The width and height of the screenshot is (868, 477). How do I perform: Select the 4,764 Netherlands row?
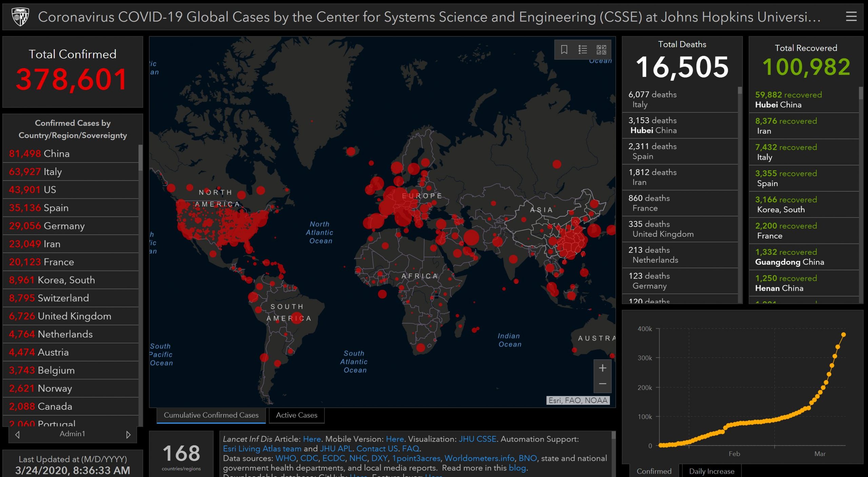(71, 334)
